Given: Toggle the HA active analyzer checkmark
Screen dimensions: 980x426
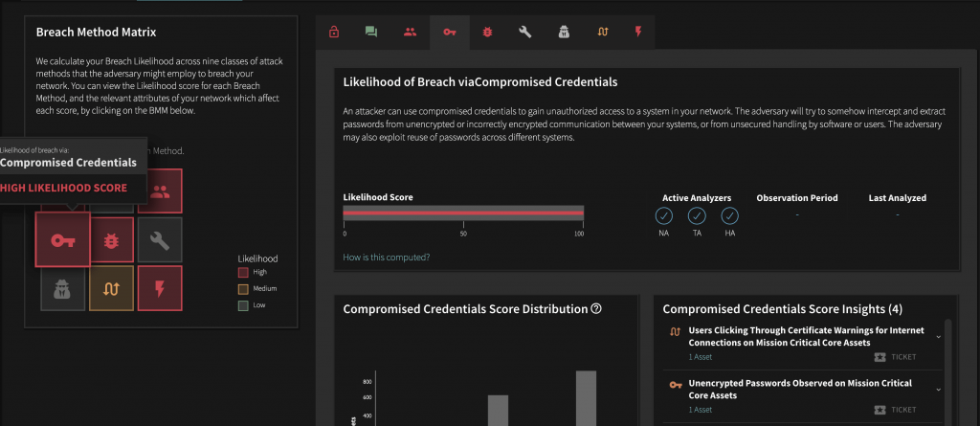Looking at the screenshot, I should 730,216.
